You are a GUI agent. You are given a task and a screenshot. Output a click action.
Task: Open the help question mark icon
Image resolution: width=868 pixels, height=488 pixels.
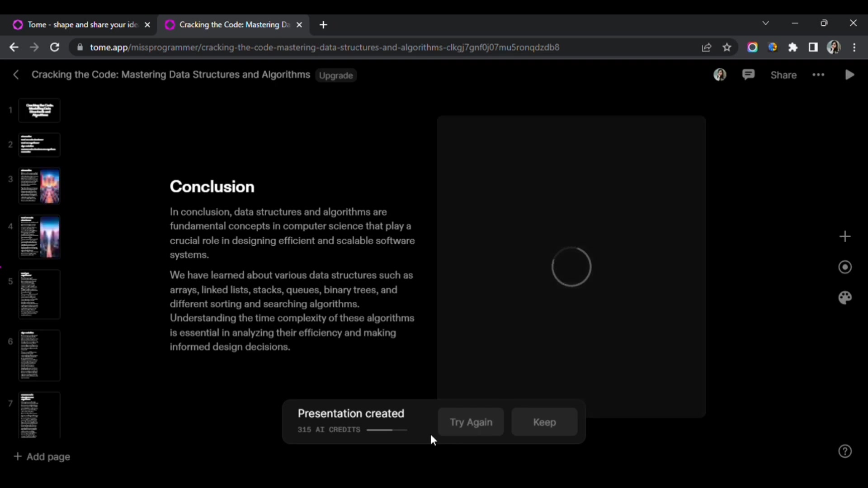tap(844, 451)
